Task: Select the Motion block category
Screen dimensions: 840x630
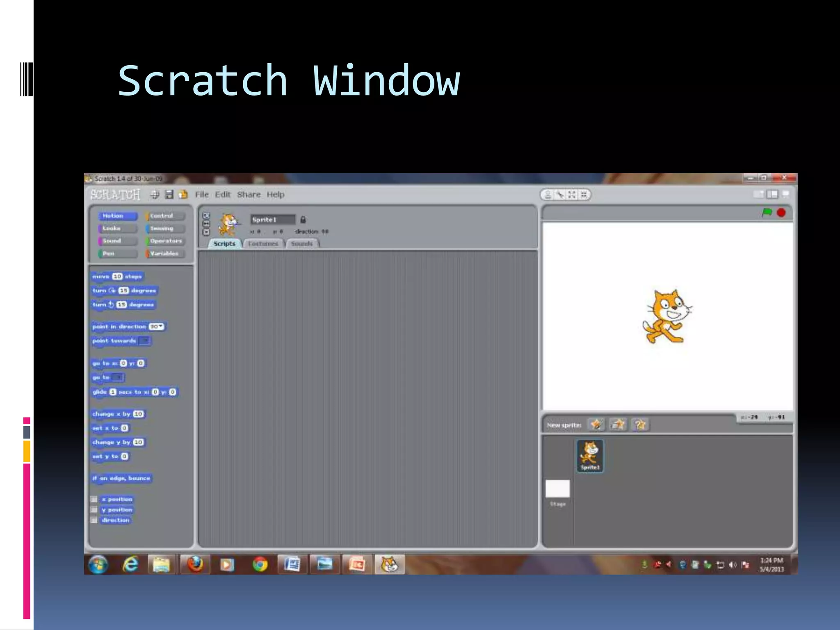Action: click(x=118, y=216)
